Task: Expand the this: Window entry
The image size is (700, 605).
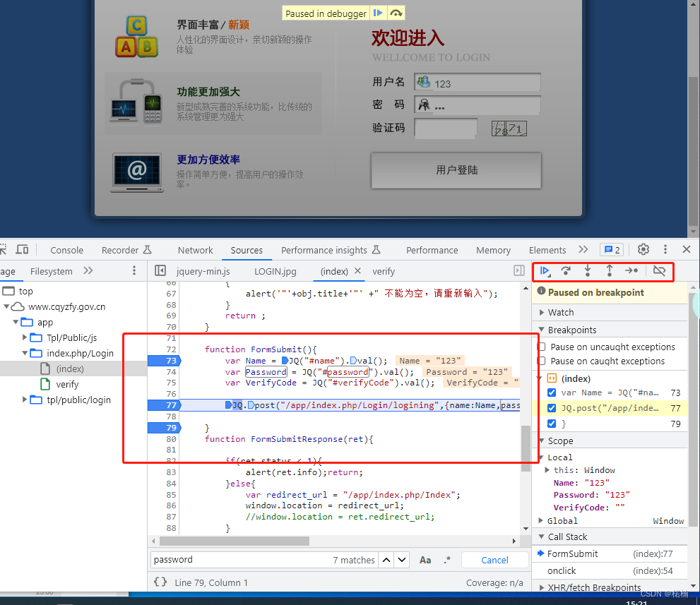Action: coord(547,470)
